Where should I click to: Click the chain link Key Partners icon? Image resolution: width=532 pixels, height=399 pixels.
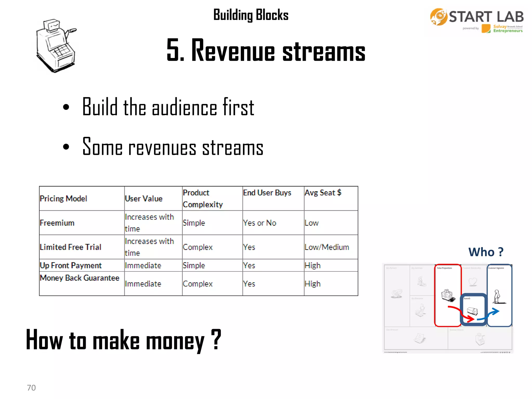[397, 294]
